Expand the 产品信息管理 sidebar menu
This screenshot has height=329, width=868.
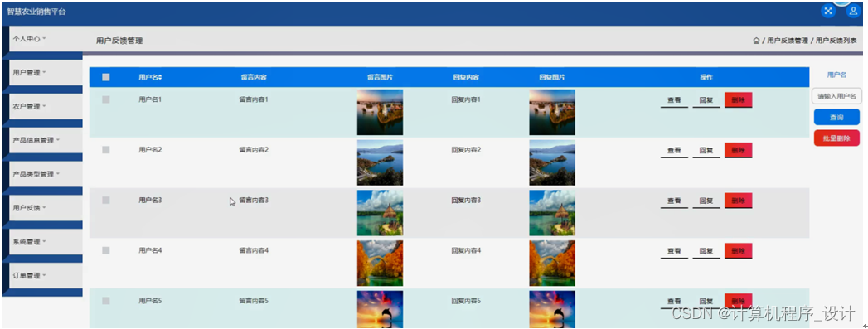(46, 140)
